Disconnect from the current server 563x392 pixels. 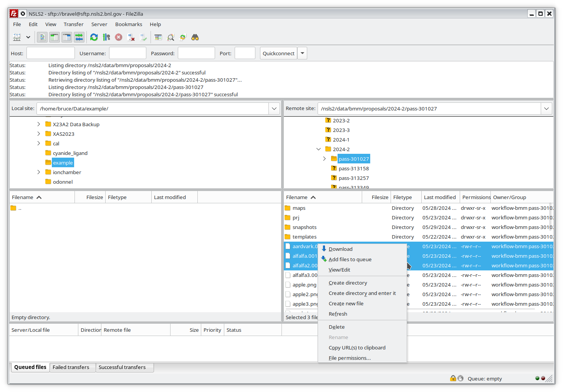tap(131, 37)
